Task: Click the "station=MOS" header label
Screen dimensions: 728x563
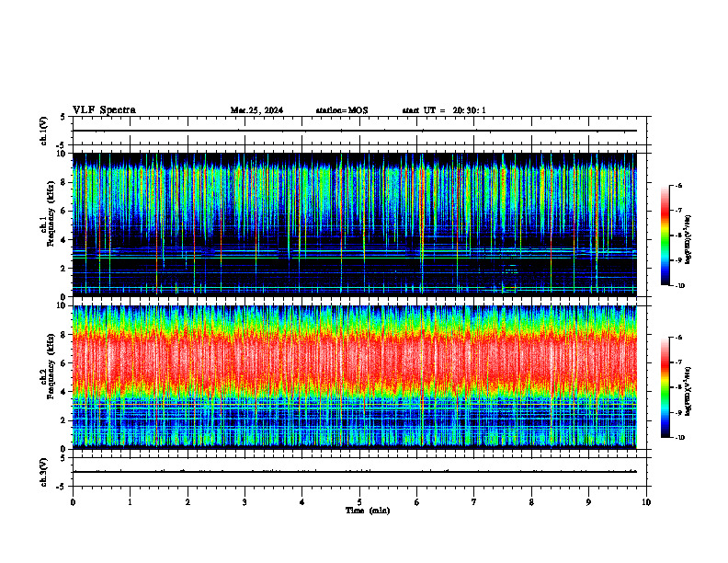Action: pyautogui.click(x=342, y=110)
